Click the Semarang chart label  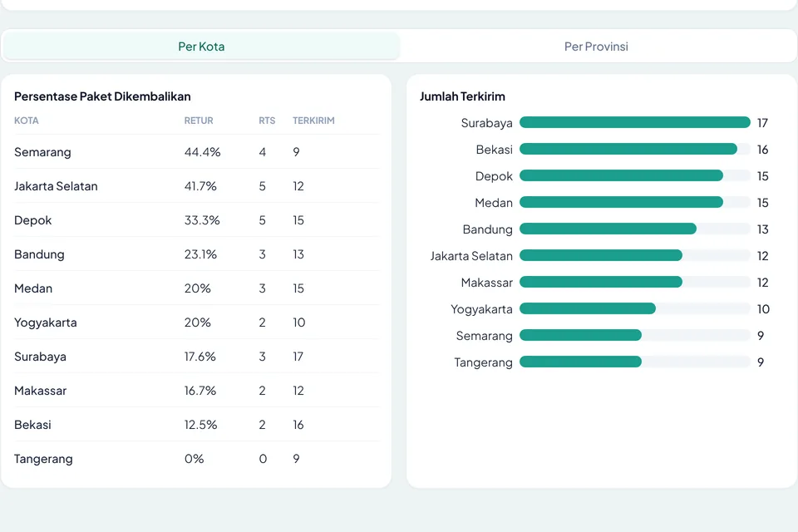click(484, 336)
